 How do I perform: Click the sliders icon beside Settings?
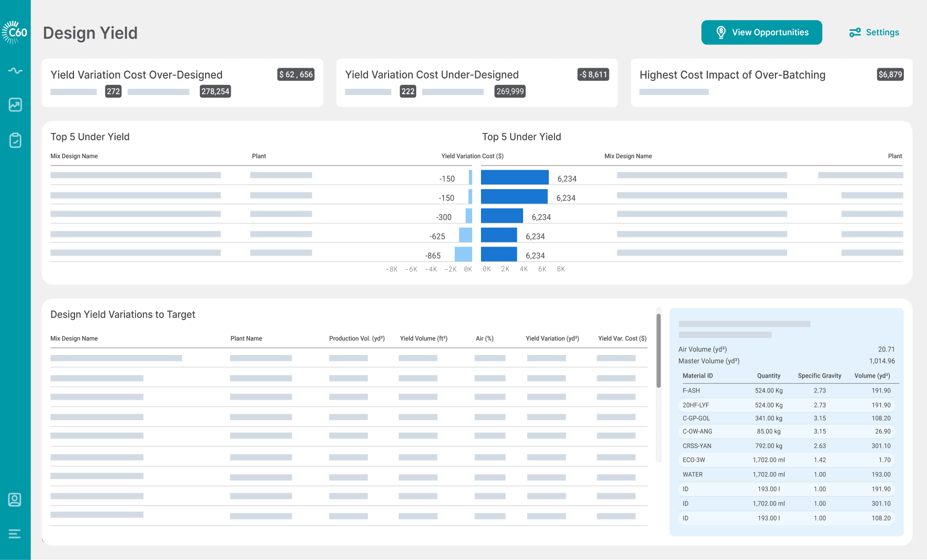[855, 32]
